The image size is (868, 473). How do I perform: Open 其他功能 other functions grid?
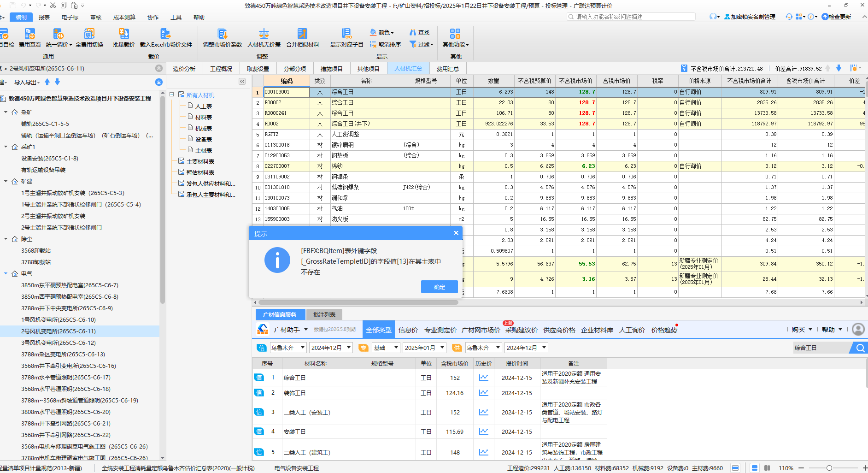pos(455,38)
